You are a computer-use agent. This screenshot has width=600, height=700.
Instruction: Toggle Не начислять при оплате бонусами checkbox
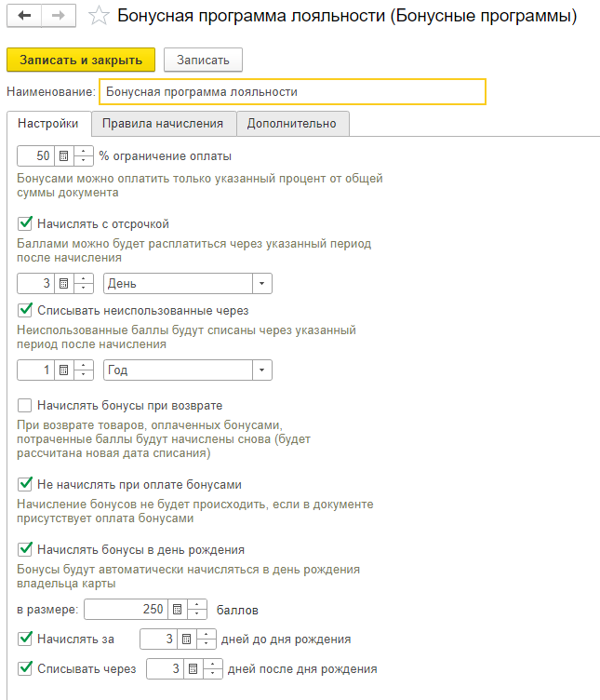click(x=25, y=484)
